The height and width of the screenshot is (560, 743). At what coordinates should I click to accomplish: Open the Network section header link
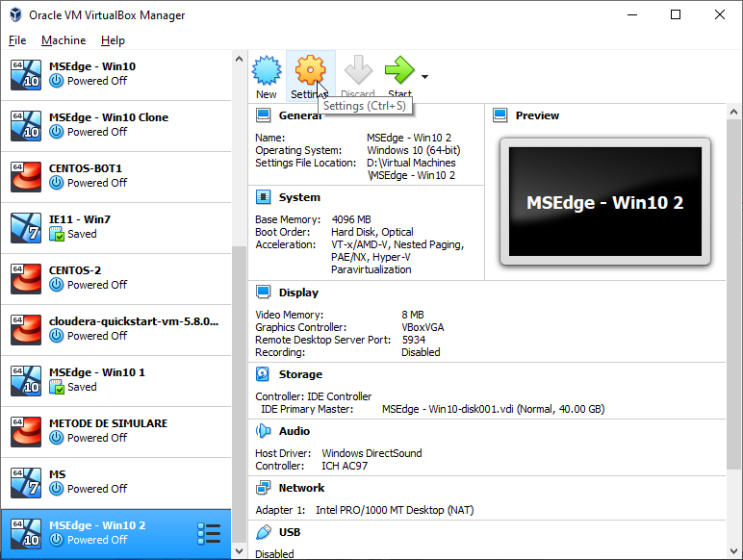pos(301,488)
